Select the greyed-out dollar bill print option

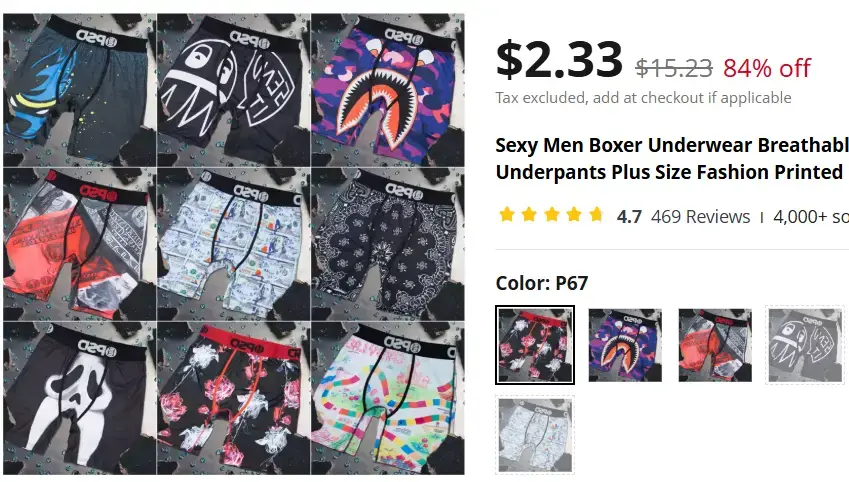[534, 435]
